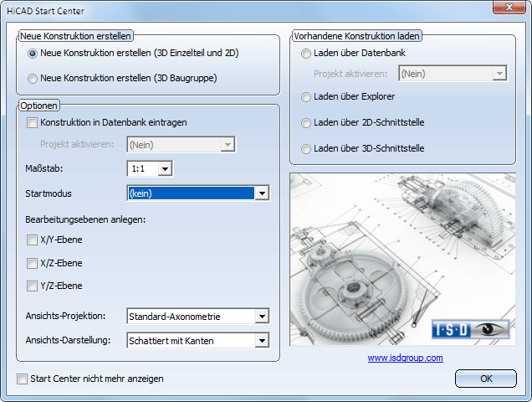The width and height of the screenshot is (532, 402).
Task: Click the Optionen group heading
Action: [x=38, y=106]
